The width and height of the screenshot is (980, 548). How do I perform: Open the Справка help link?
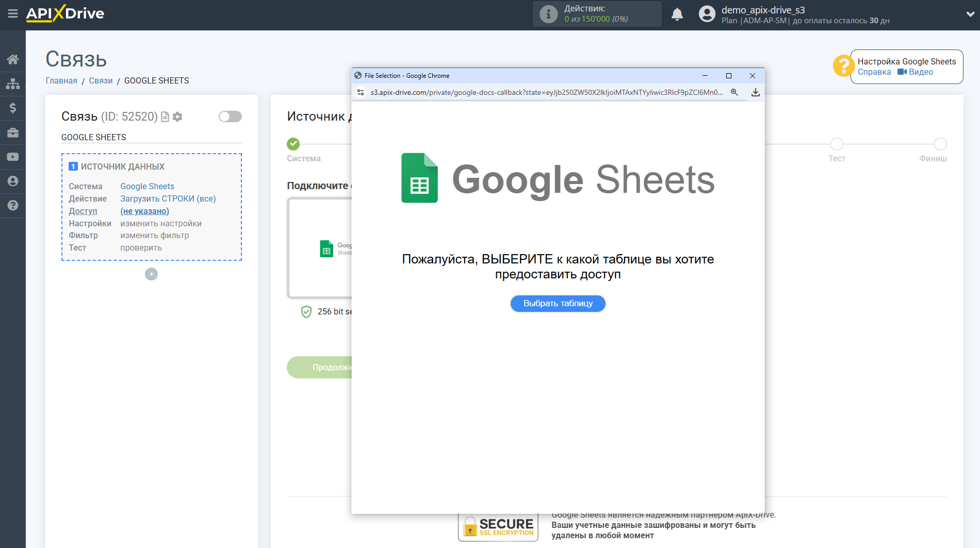pyautogui.click(x=874, y=72)
